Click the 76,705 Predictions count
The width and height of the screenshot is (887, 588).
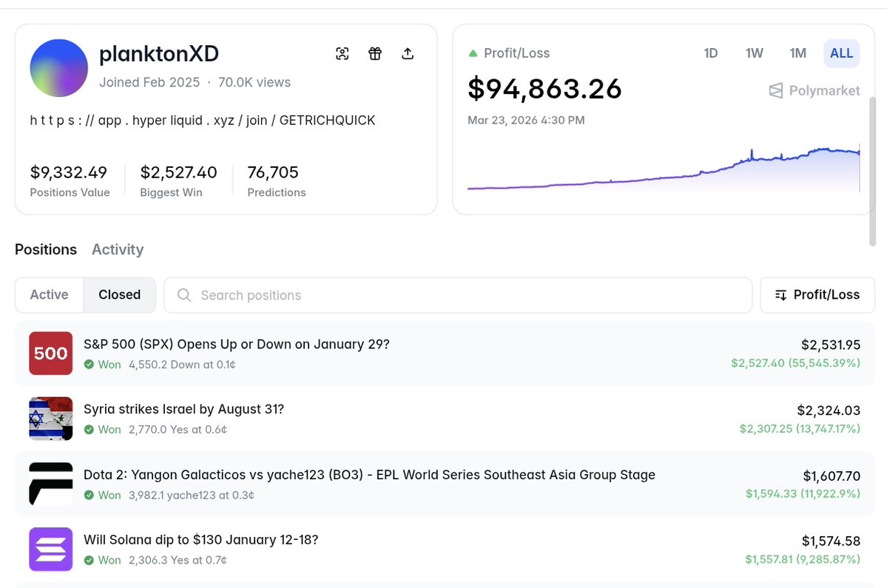tap(273, 172)
